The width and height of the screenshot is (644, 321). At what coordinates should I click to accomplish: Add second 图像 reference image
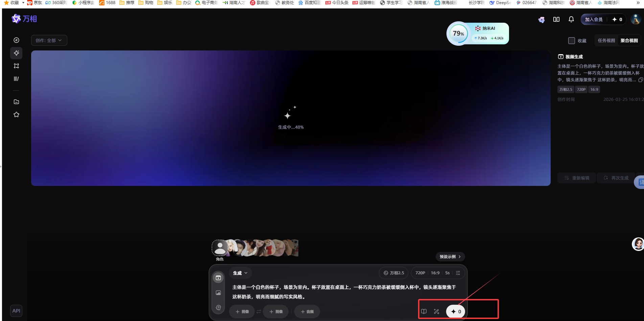[276, 312]
